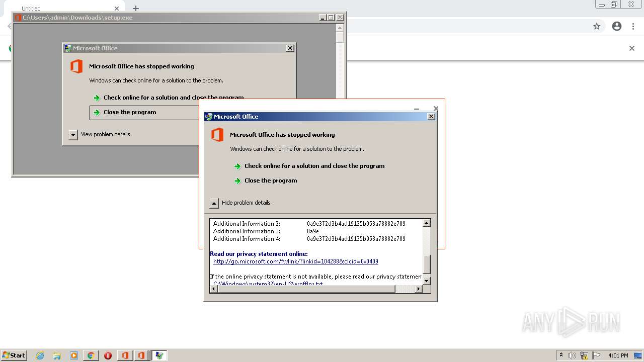
Task: Click the left arrow of the horizontal details scrollbar
Action: tap(213, 289)
